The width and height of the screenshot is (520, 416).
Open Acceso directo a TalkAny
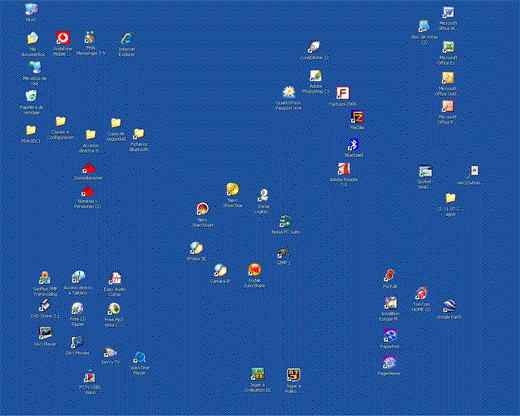[x=78, y=277]
